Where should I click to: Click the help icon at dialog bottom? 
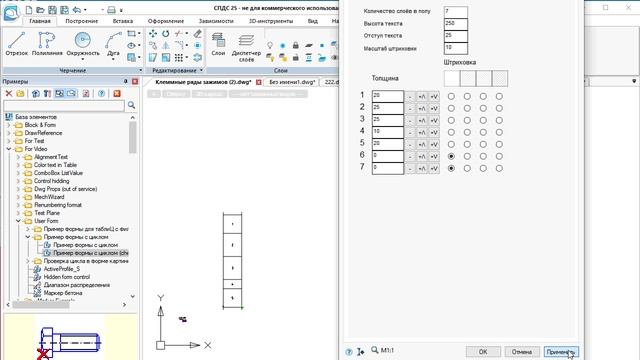pyautogui.click(x=349, y=351)
